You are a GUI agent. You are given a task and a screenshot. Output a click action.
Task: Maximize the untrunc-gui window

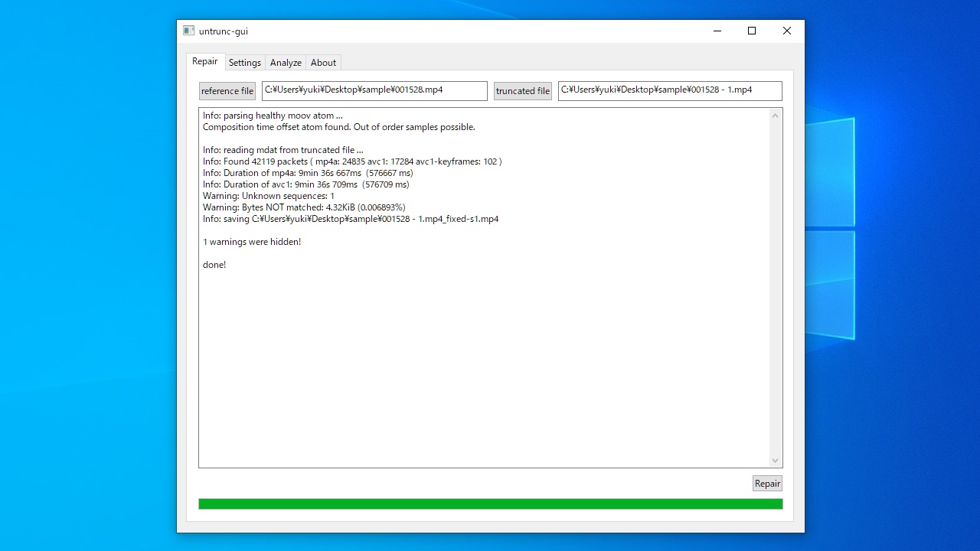752,31
